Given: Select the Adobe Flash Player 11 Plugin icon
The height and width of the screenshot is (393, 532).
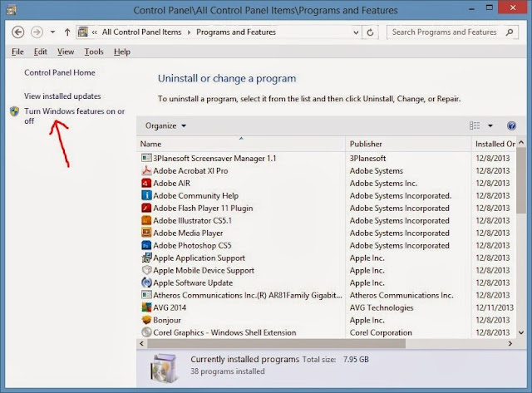Looking at the screenshot, I should pos(146,208).
